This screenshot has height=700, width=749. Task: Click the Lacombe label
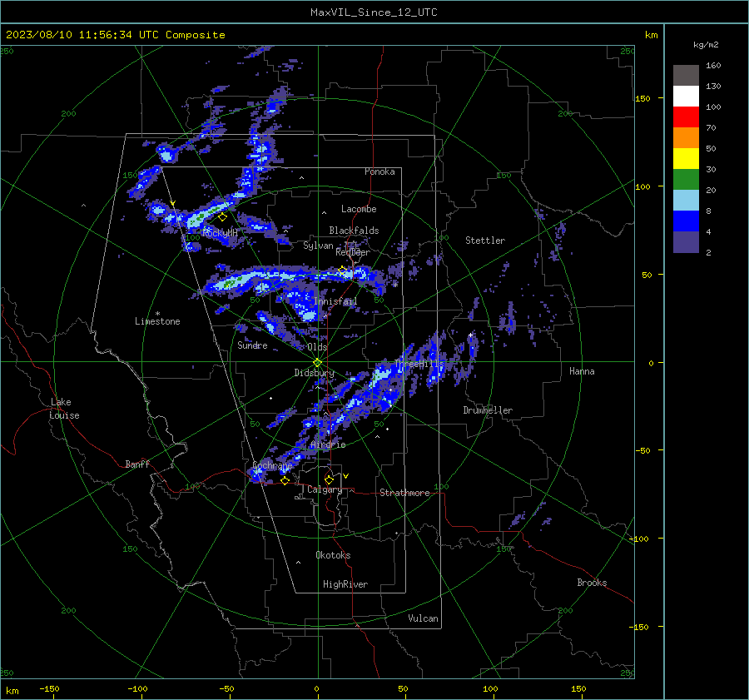point(359,209)
